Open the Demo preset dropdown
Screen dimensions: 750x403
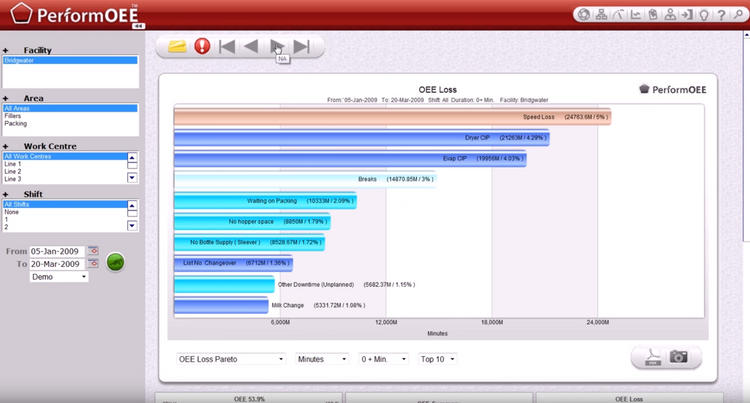[x=59, y=277]
